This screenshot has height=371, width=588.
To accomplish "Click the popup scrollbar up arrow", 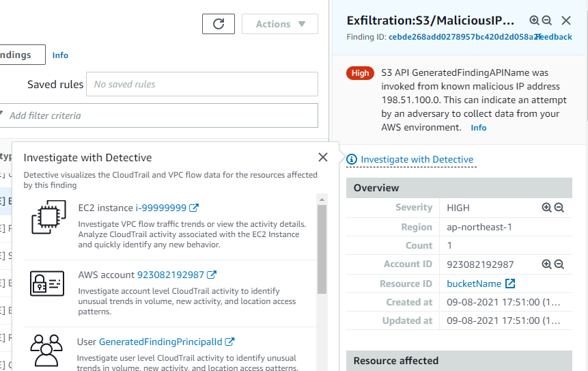I will click(322, 200).
